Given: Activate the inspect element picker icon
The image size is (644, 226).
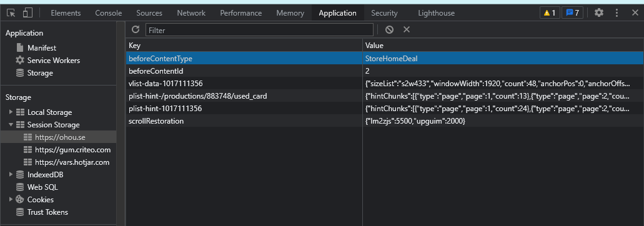Looking at the screenshot, I should [11, 12].
